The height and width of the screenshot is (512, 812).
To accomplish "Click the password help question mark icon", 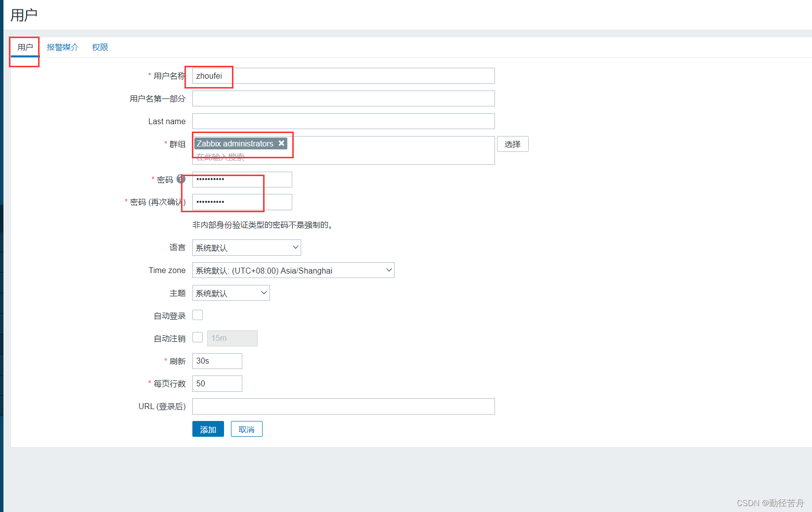I will point(181,179).
